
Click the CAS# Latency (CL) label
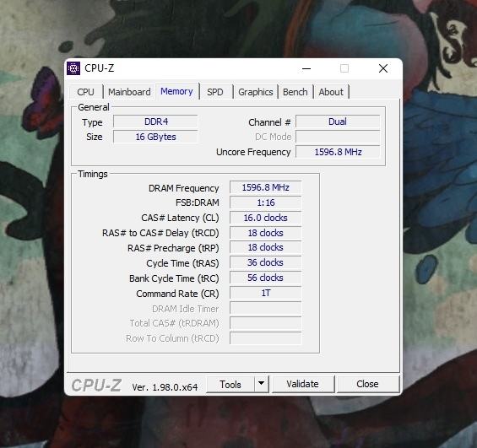pyautogui.click(x=180, y=219)
